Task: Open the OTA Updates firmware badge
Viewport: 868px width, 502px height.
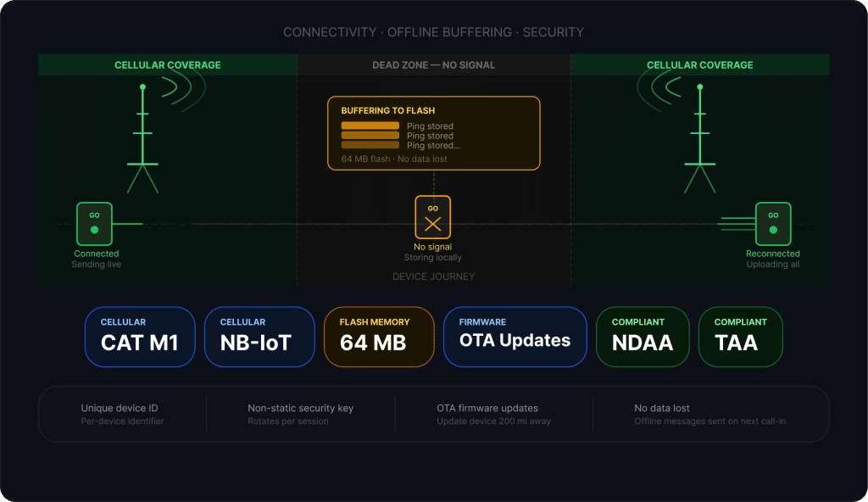Action: pos(515,337)
